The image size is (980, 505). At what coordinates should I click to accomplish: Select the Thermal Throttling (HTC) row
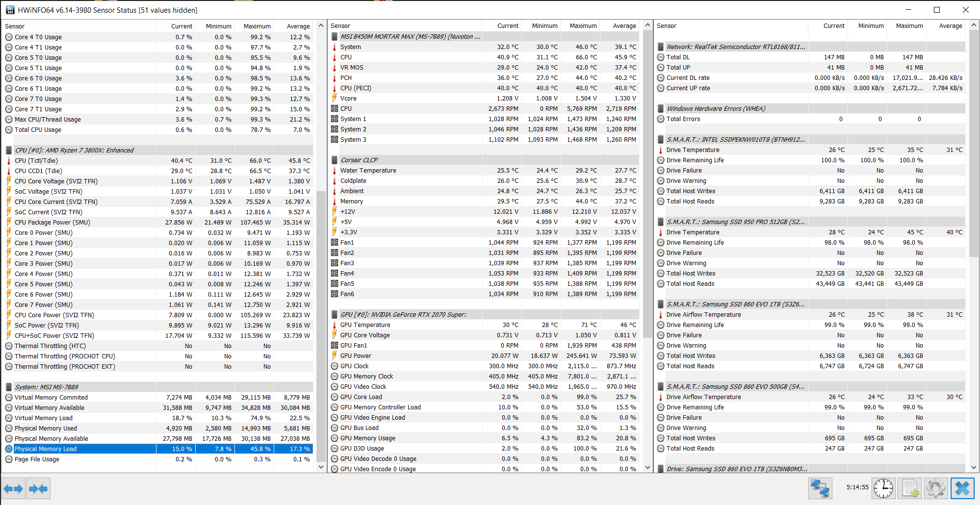click(157, 346)
